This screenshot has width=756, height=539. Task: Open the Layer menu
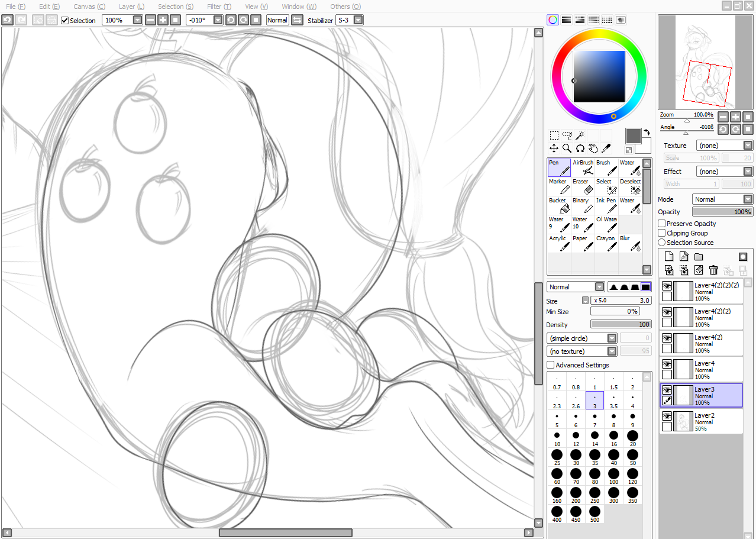[x=131, y=7]
